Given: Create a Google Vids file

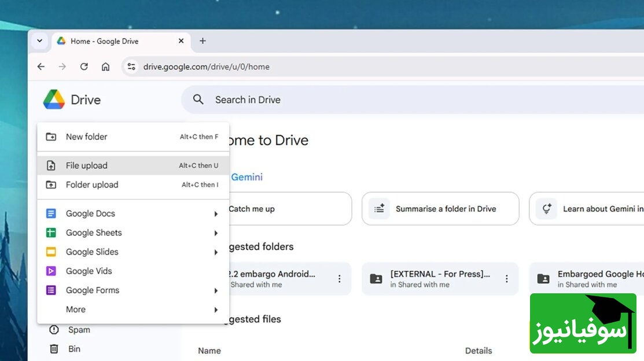Looking at the screenshot, I should tap(89, 271).
